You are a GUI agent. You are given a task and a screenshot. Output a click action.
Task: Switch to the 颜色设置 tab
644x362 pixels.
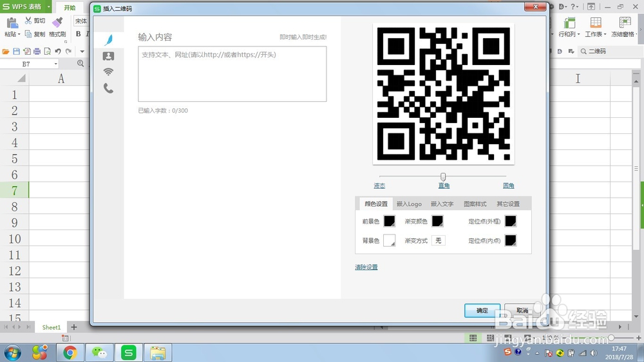376,204
